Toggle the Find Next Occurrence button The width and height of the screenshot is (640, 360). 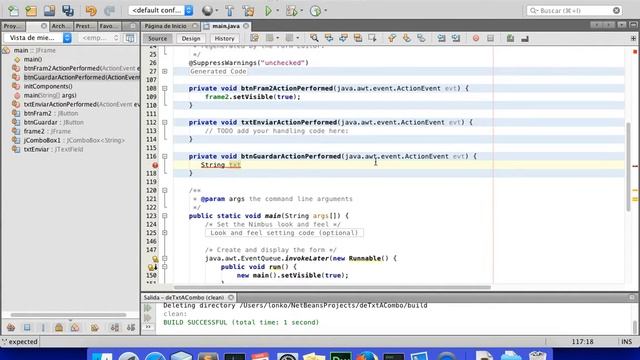coord(343,38)
